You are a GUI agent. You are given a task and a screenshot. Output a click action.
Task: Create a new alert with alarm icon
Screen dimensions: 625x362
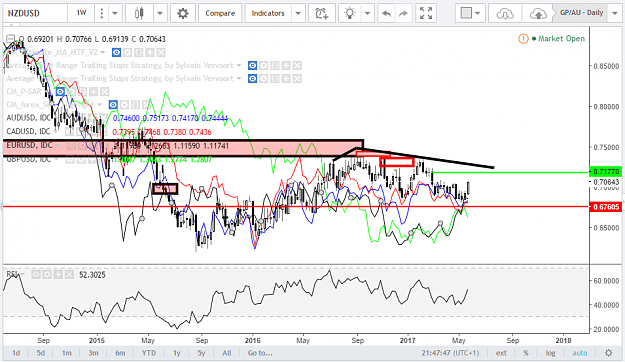[322, 13]
